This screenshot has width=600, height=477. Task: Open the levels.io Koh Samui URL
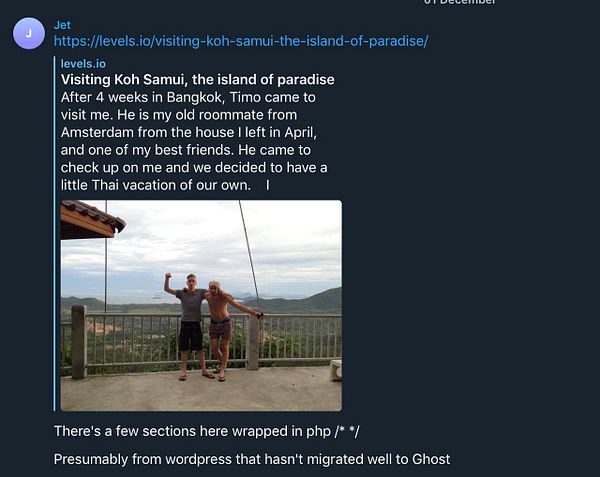coord(240,41)
